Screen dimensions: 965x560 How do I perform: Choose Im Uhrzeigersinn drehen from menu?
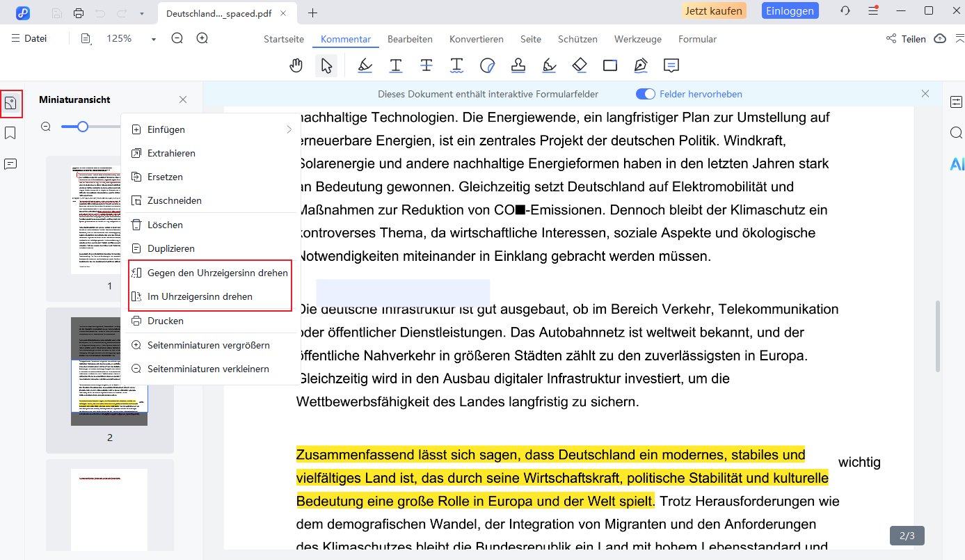(200, 296)
